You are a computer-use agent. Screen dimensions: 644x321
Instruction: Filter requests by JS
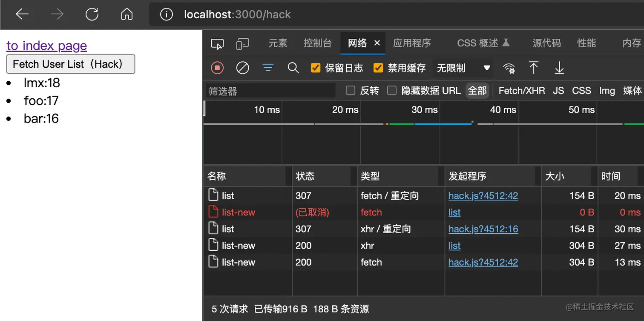[x=558, y=91]
